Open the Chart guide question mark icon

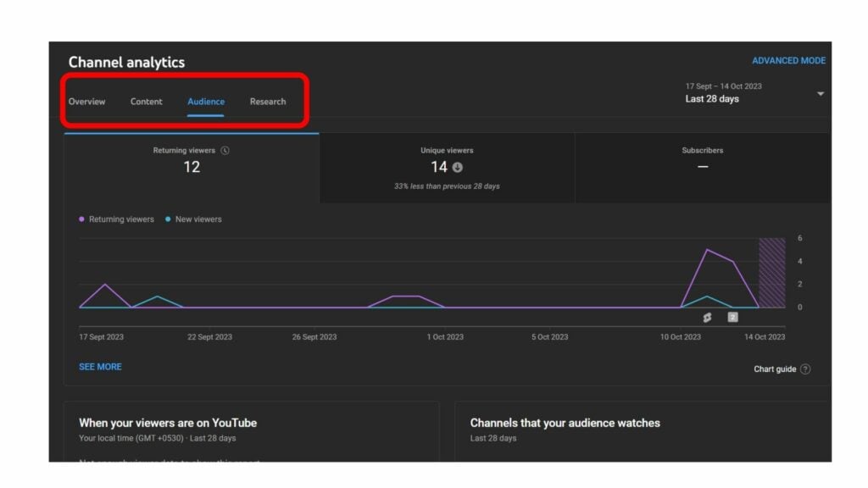804,369
